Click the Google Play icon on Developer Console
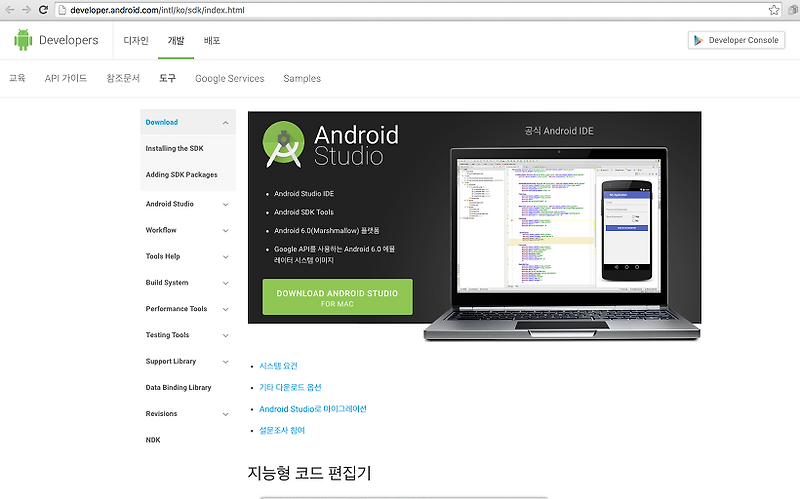Viewport: 800px width, 499px height. [x=698, y=40]
